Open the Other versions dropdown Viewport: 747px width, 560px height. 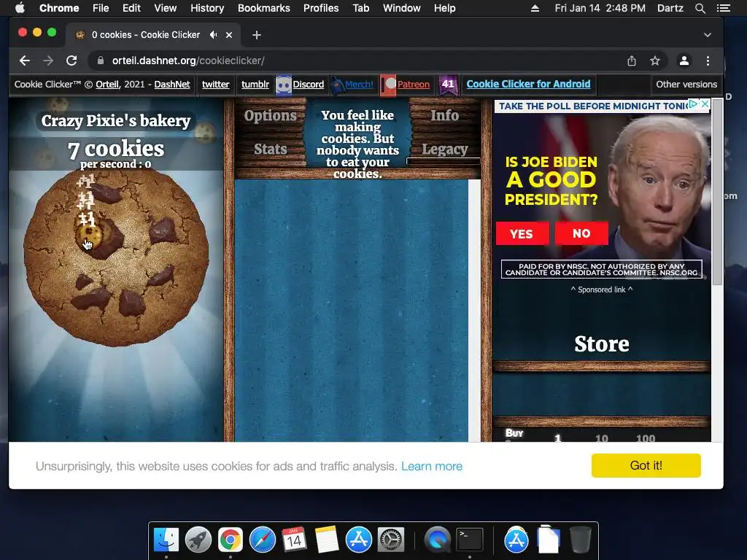(686, 85)
